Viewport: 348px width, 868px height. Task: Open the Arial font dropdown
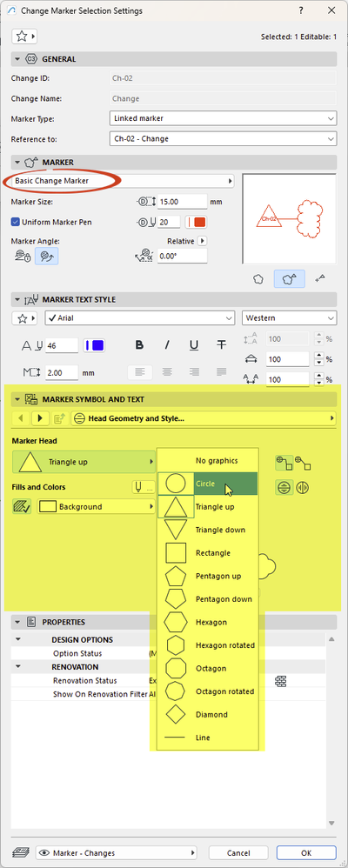[139, 318]
